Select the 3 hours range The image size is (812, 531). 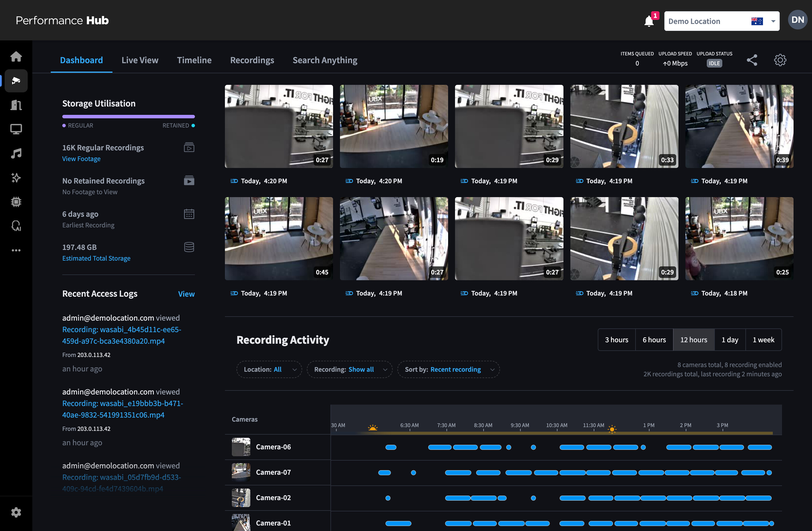tap(616, 339)
